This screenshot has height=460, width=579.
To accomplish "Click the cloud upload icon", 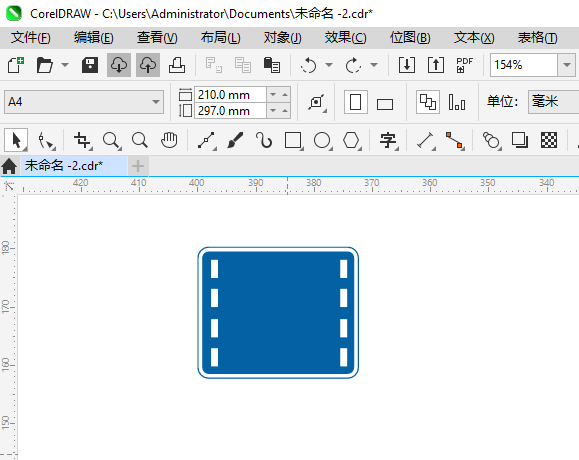I will click(148, 65).
